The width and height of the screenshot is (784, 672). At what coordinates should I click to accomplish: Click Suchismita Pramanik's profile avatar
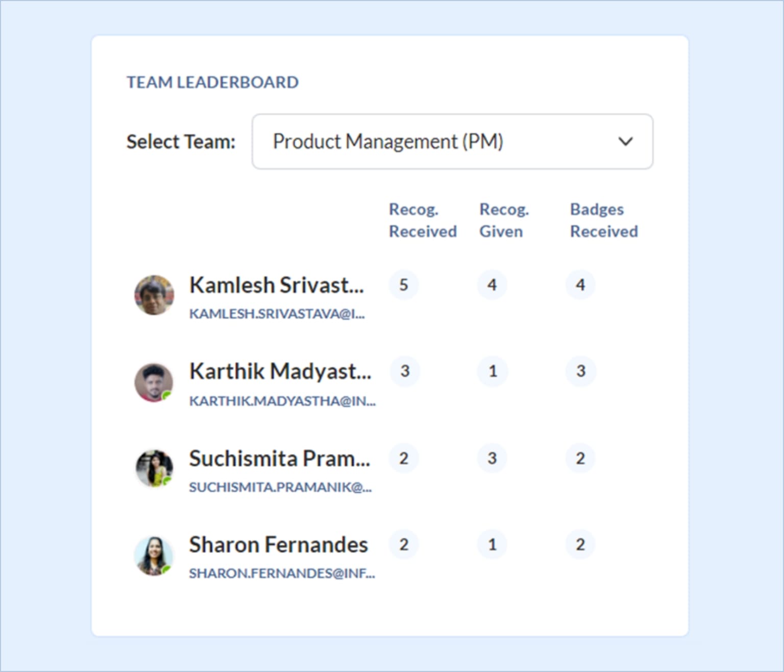(x=154, y=468)
